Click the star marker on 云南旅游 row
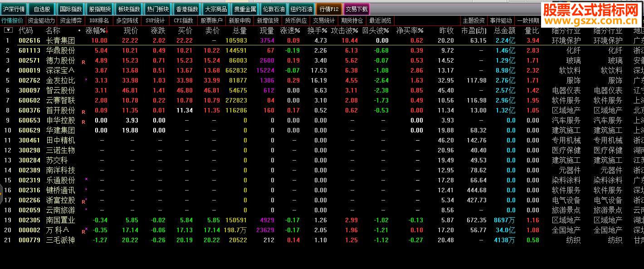The width and height of the screenshot is (644, 269). pos(86,209)
